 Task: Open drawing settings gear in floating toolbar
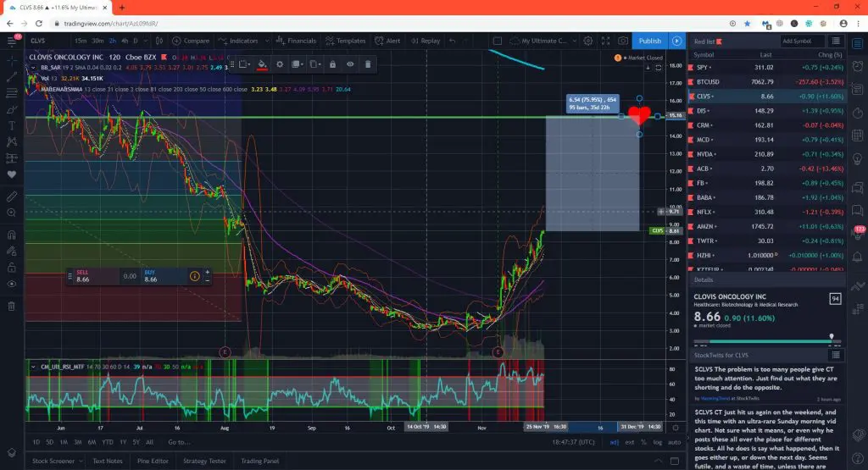[x=280, y=64]
